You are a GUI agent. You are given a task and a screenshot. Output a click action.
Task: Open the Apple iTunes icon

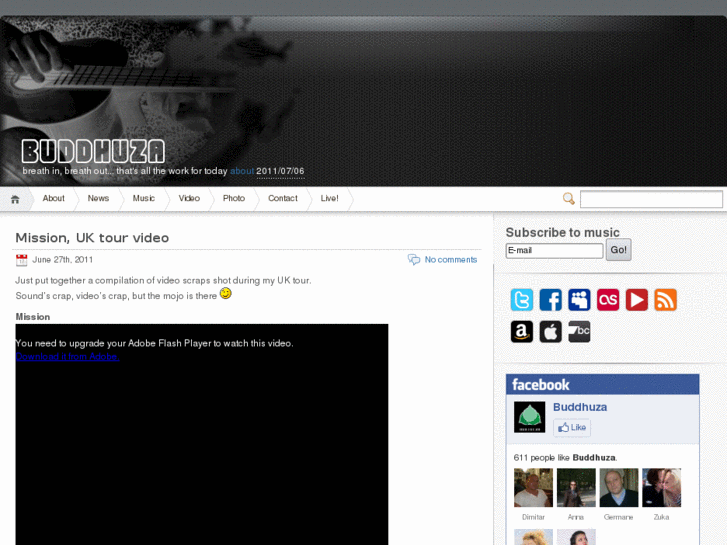tap(550, 332)
